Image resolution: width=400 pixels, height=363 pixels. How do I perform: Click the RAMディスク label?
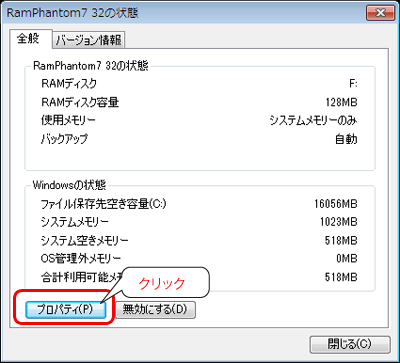click(x=69, y=83)
